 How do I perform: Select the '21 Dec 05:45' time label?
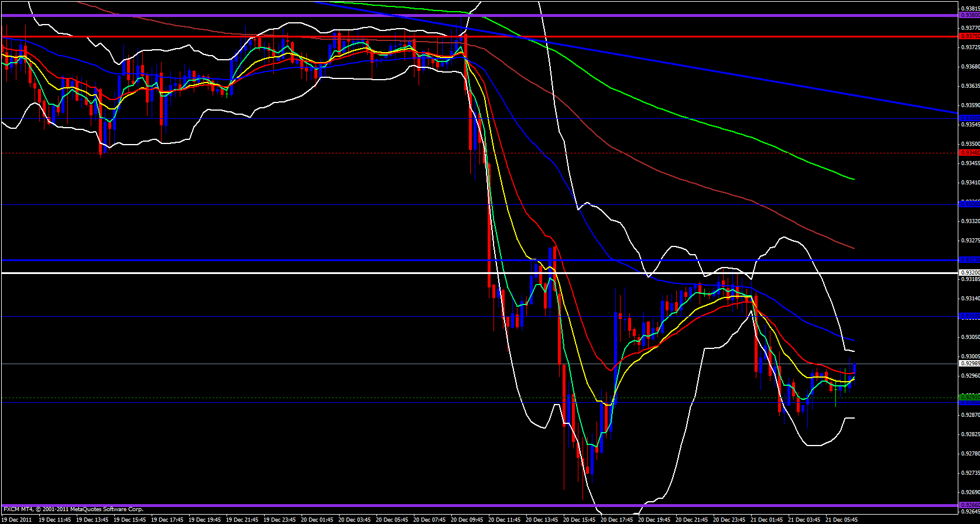(841, 519)
